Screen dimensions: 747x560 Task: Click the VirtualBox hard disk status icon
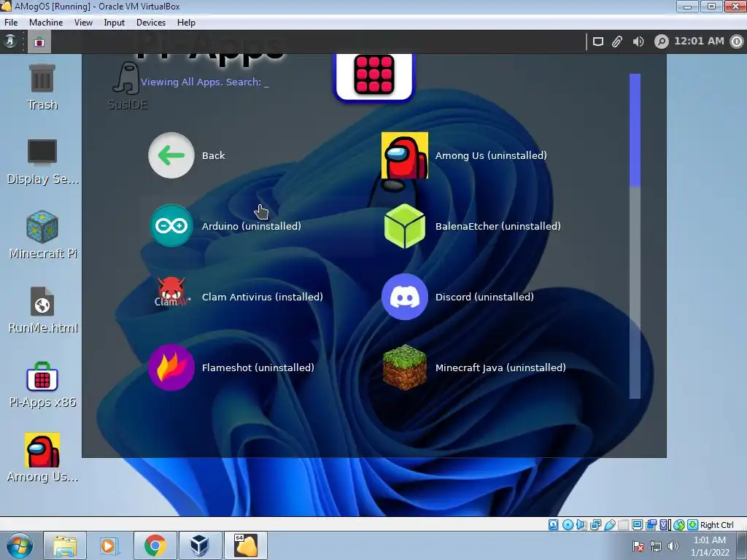click(x=553, y=525)
